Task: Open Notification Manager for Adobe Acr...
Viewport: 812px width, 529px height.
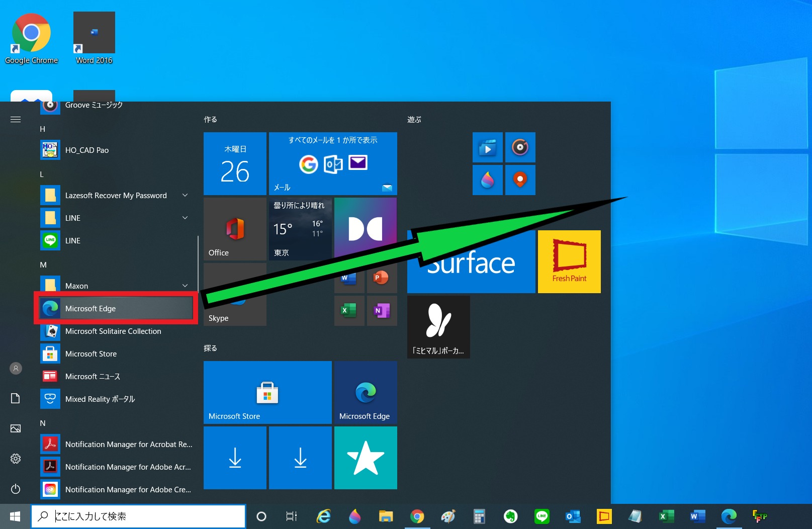Action: point(116,467)
